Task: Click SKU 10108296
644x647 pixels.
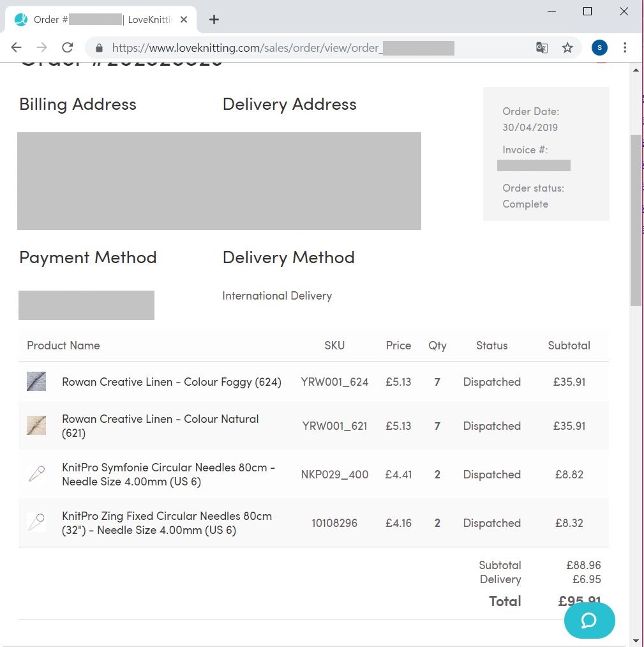Action: 334,523
